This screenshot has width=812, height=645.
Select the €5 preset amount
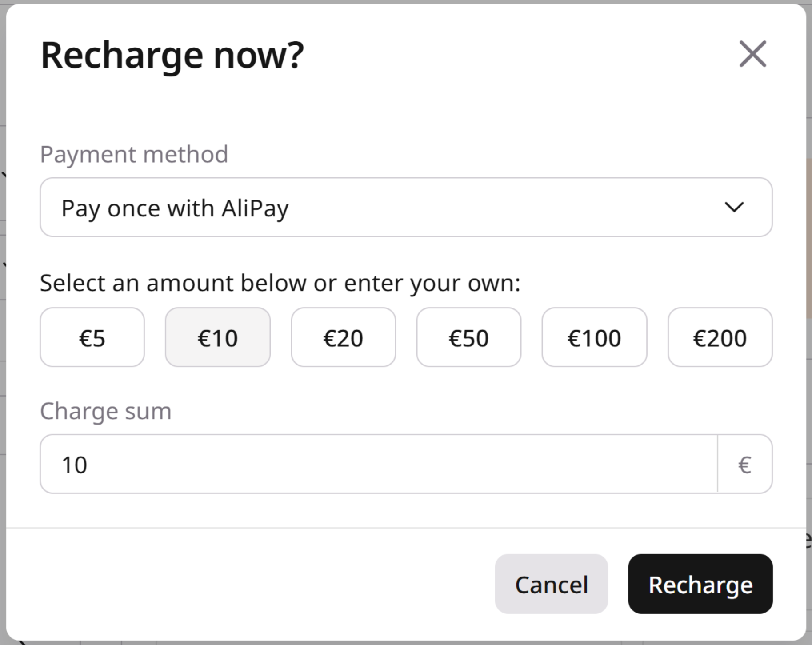(x=92, y=337)
